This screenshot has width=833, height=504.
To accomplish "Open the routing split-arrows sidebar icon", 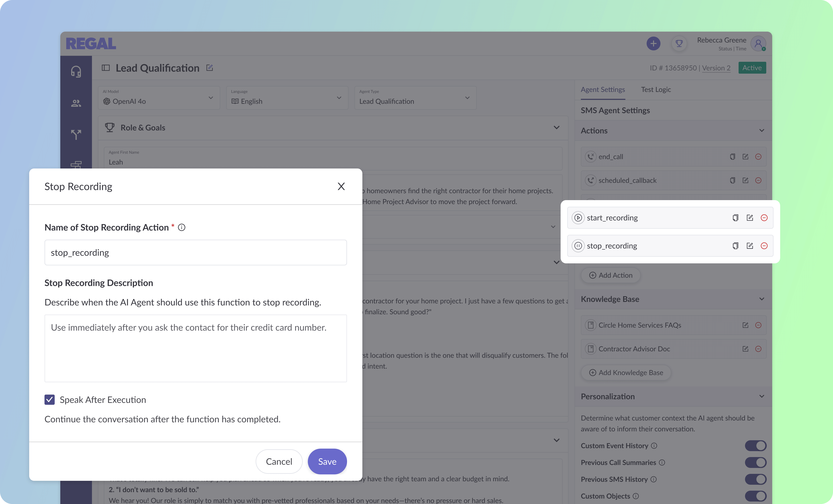I will pos(76,134).
